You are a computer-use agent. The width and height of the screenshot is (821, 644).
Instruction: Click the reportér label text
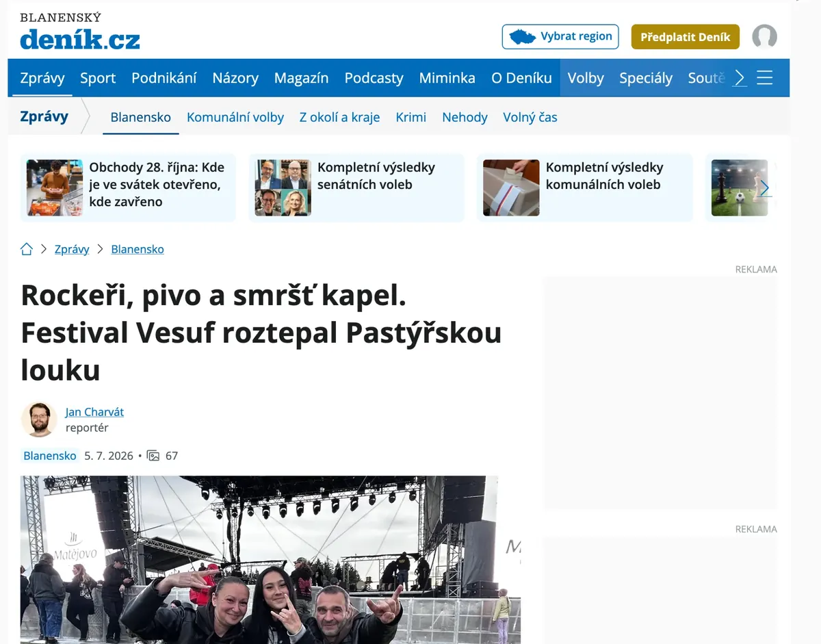(x=87, y=428)
